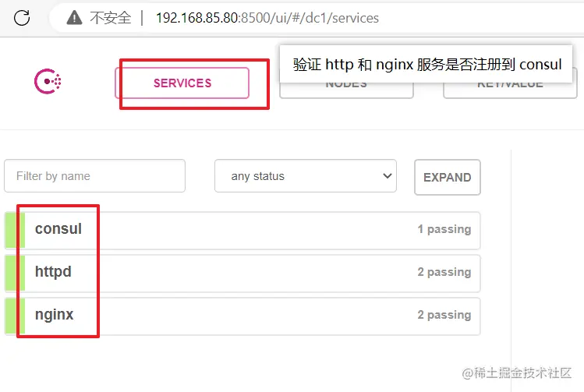Reload the page with the refresh icon
The image size is (584, 392).
22,18
